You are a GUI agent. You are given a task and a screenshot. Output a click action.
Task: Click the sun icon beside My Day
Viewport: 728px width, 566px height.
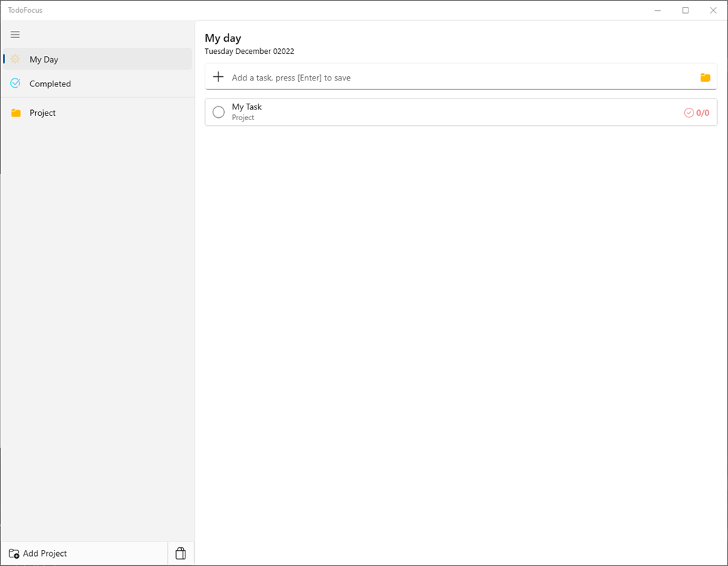coord(15,59)
